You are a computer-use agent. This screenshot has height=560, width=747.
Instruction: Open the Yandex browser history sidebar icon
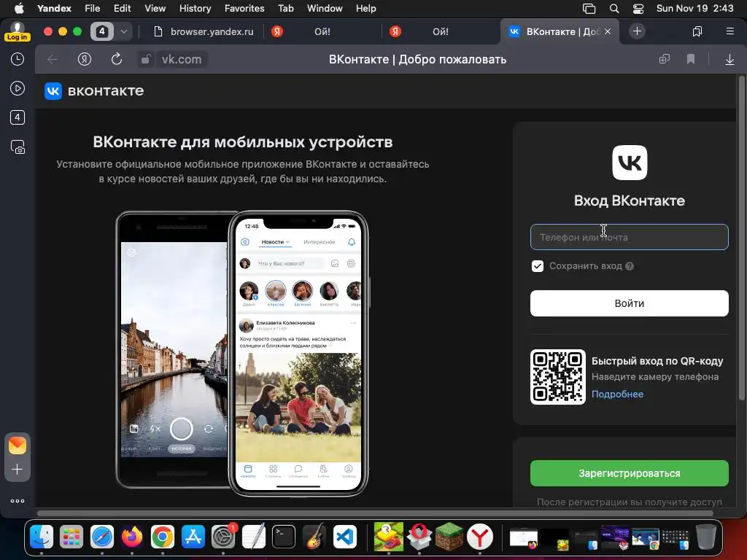point(18,59)
